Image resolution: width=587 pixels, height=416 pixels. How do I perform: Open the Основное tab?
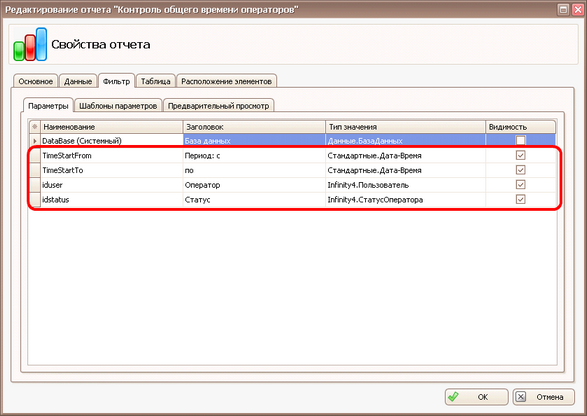(x=36, y=81)
